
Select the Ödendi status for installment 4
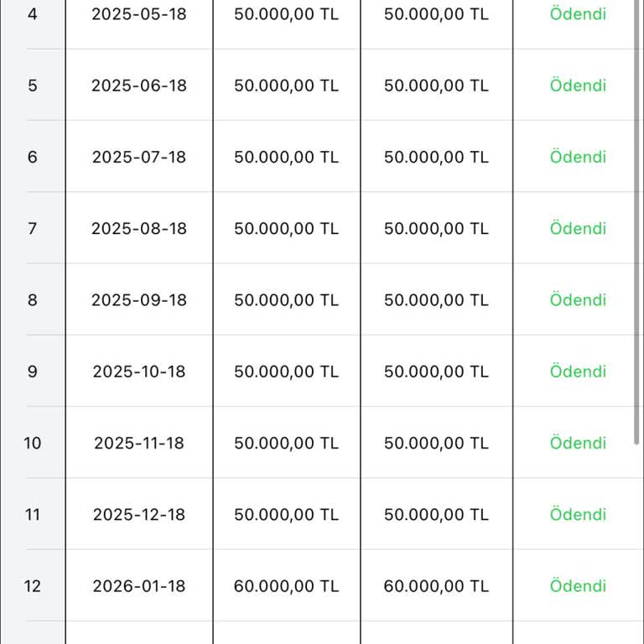tap(578, 14)
